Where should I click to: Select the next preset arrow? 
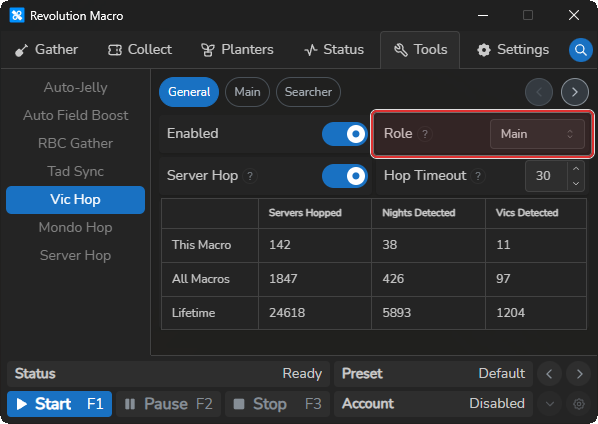[x=579, y=374]
